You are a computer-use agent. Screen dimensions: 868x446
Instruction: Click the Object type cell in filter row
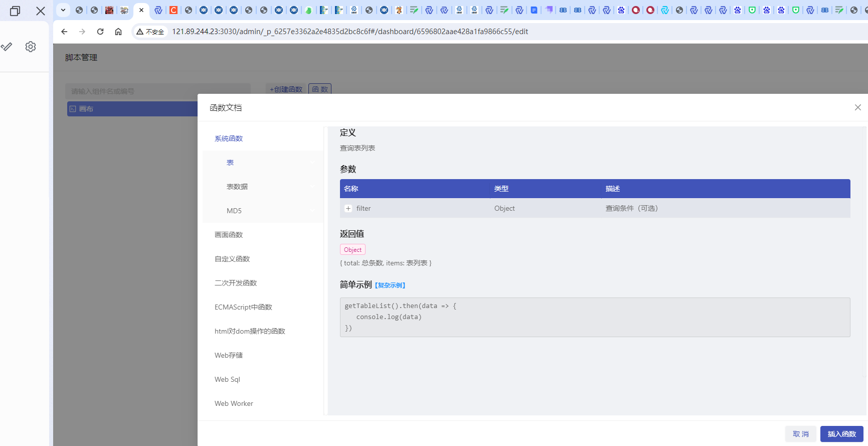[546, 208]
